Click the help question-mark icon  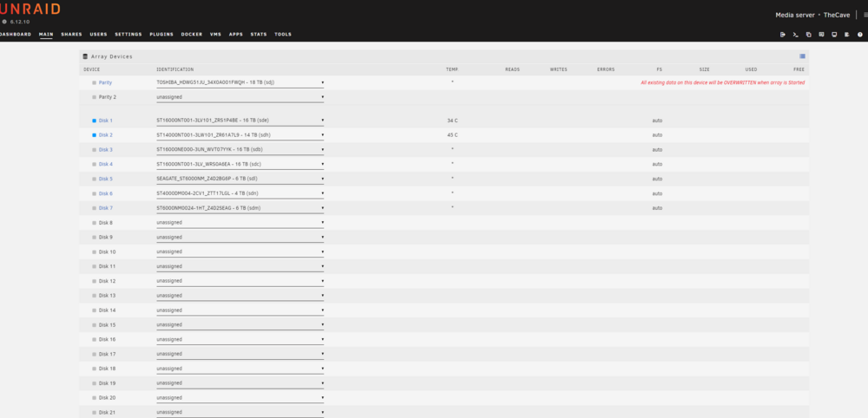(x=860, y=35)
